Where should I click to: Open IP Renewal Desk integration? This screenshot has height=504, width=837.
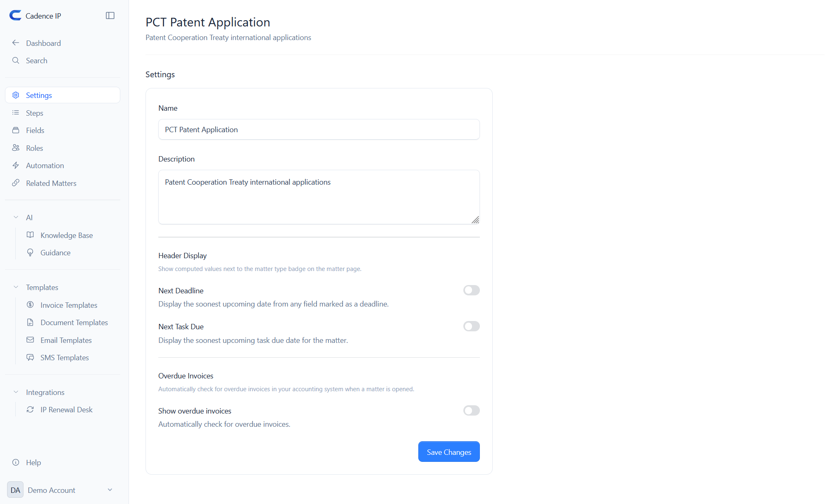[x=67, y=409]
